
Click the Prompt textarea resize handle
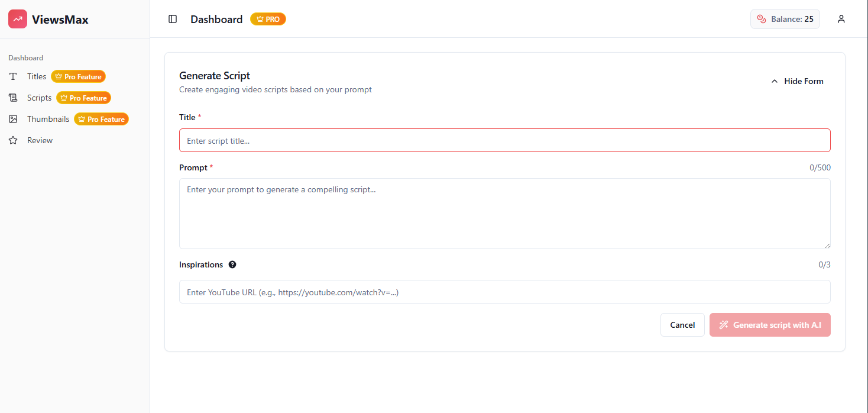(827, 245)
